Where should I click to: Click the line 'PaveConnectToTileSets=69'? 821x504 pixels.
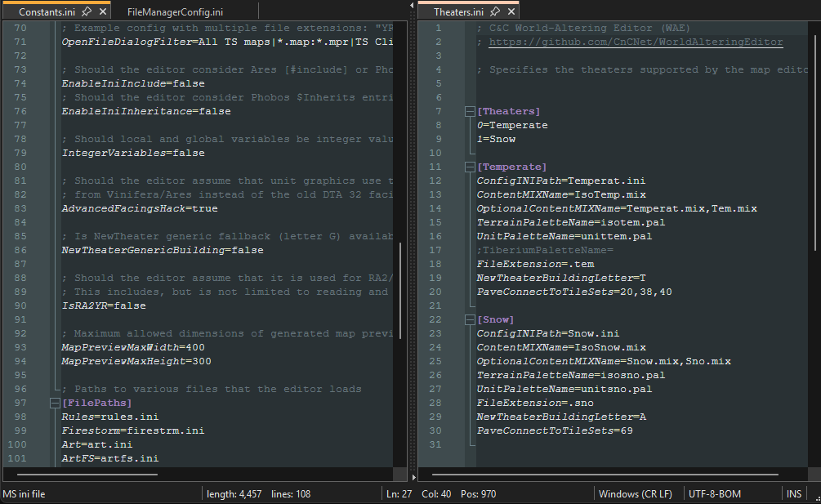pyautogui.click(x=555, y=430)
